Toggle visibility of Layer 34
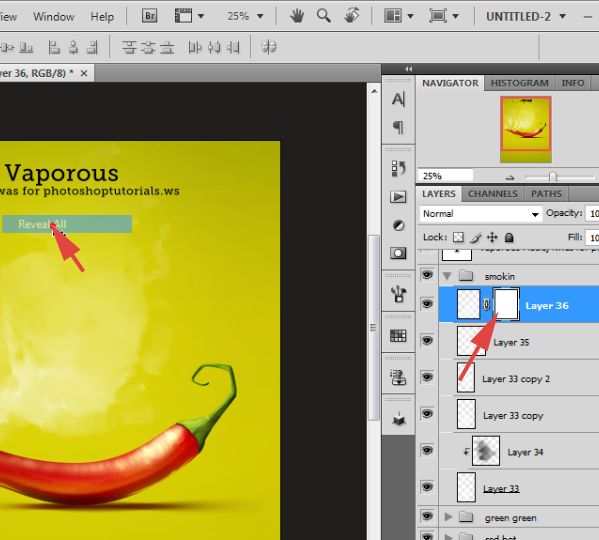 click(x=427, y=450)
